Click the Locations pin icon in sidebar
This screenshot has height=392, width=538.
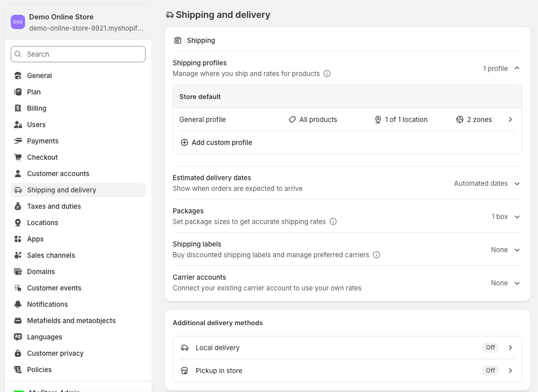[x=18, y=223]
